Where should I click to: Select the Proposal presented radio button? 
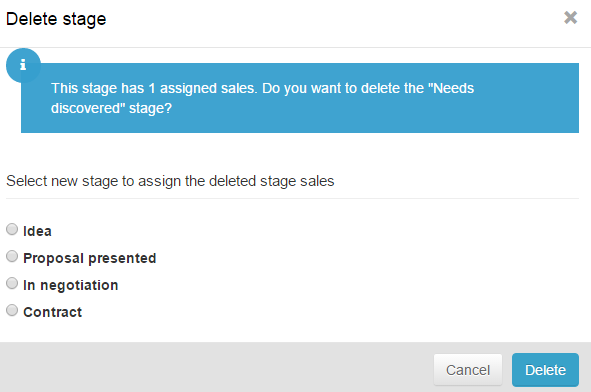pos(12,256)
